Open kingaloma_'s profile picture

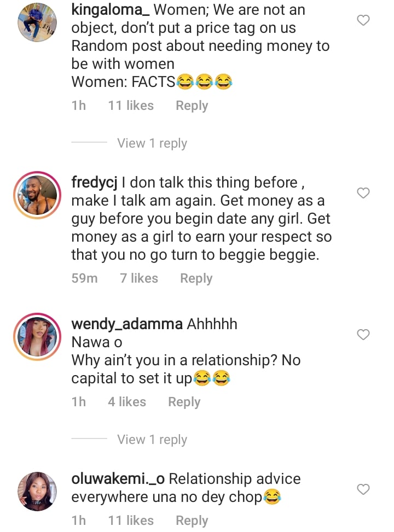[x=37, y=22]
